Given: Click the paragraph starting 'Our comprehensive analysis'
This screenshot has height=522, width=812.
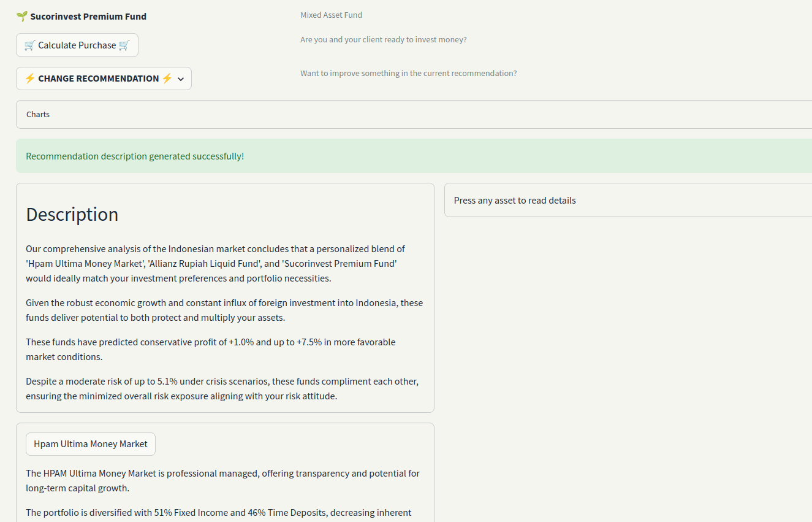Looking at the screenshot, I should [216, 264].
